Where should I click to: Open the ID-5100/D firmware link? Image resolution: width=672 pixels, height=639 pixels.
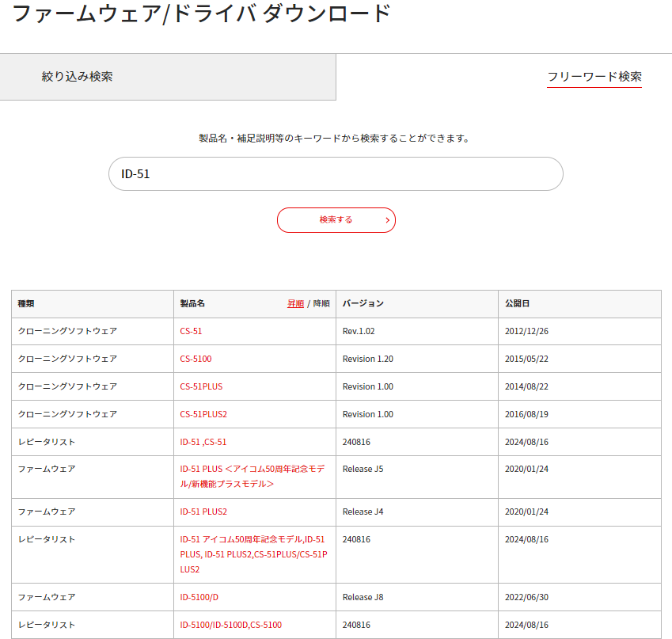coord(199,597)
